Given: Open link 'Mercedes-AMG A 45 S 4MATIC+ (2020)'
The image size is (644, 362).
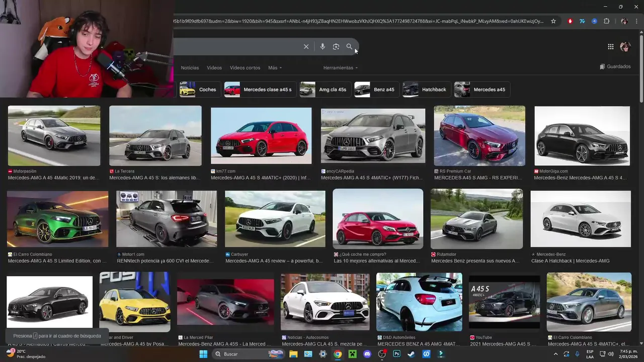Looking at the screenshot, I should (261, 177).
